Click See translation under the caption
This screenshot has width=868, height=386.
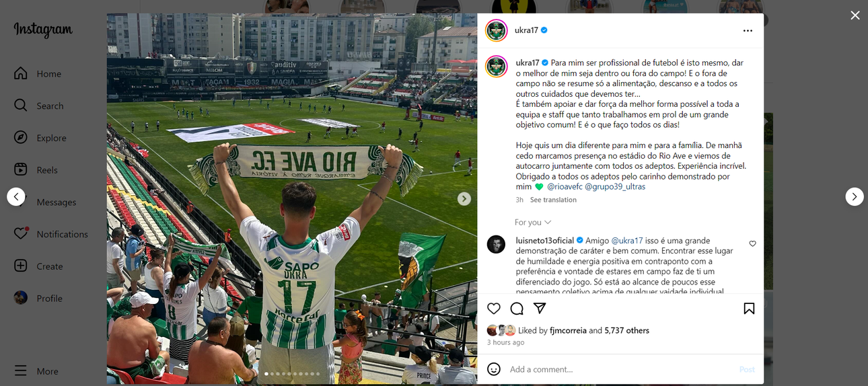(x=553, y=200)
